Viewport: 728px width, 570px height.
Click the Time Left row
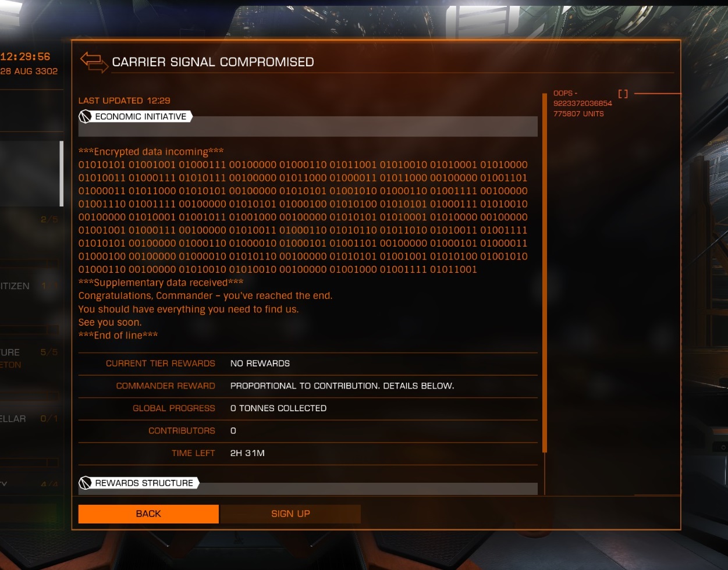click(x=308, y=453)
